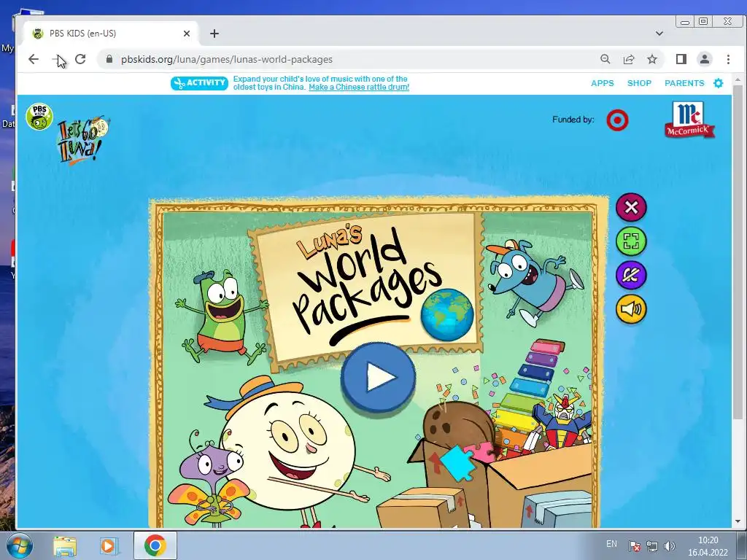Open the Chrome side panel
Image resolution: width=747 pixels, height=560 pixels.
[681, 59]
